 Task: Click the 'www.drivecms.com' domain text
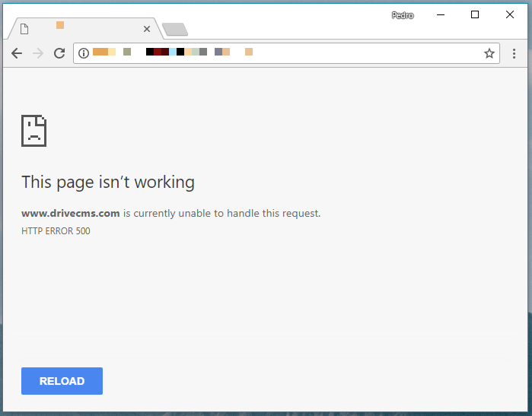(x=71, y=213)
